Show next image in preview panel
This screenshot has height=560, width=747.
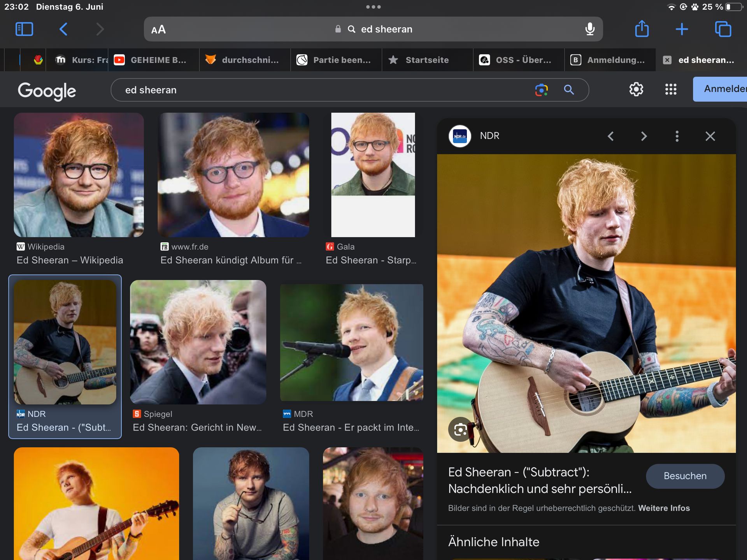644,136
